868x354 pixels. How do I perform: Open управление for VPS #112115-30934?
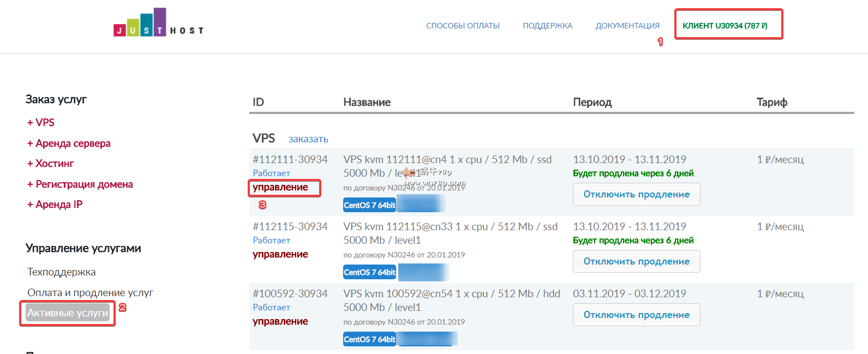pyautogui.click(x=280, y=255)
